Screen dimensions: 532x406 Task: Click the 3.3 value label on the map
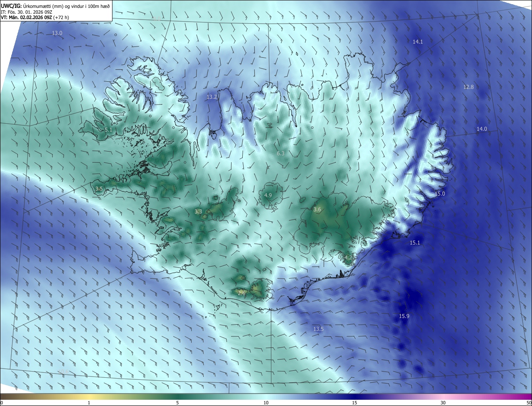198,211
